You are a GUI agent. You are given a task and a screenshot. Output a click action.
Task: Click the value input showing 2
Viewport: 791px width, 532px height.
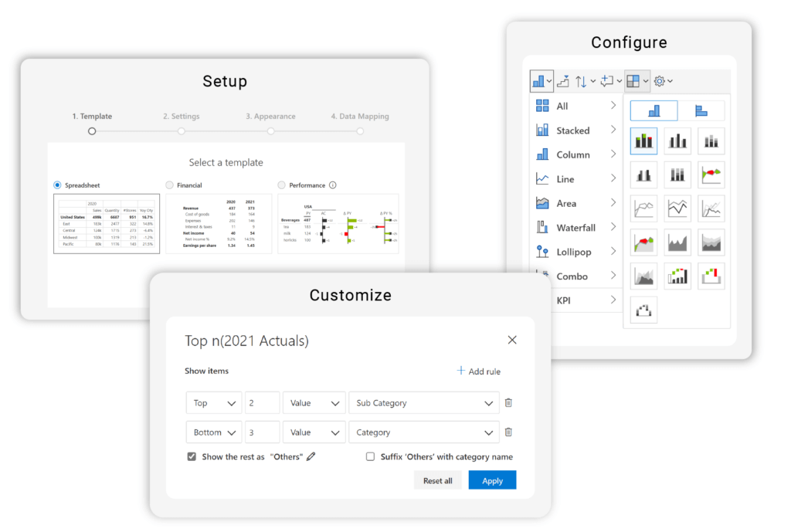coord(262,402)
